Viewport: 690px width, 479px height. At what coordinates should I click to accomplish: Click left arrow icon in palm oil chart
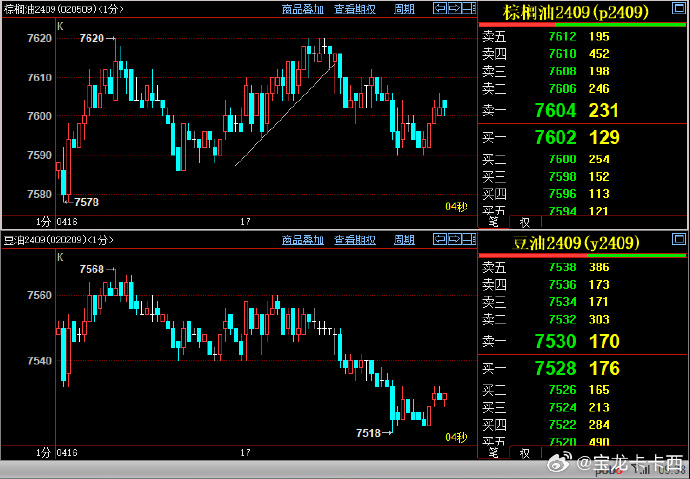[x=440, y=9]
